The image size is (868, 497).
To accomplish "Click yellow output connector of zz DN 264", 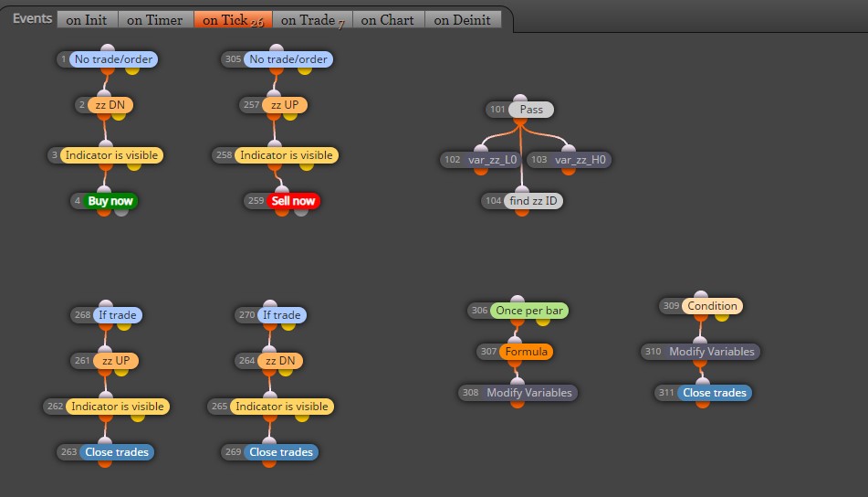I will pyautogui.click(x=286, y=371).
